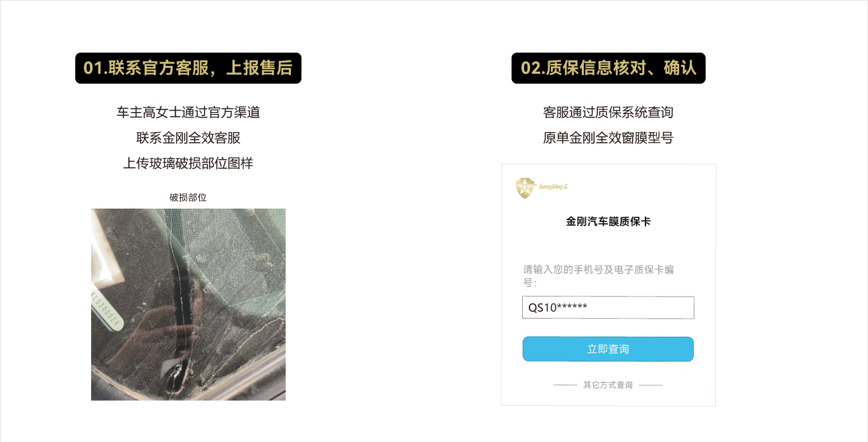Click the left divider line beside 其它方式查询

coord(565,385)
